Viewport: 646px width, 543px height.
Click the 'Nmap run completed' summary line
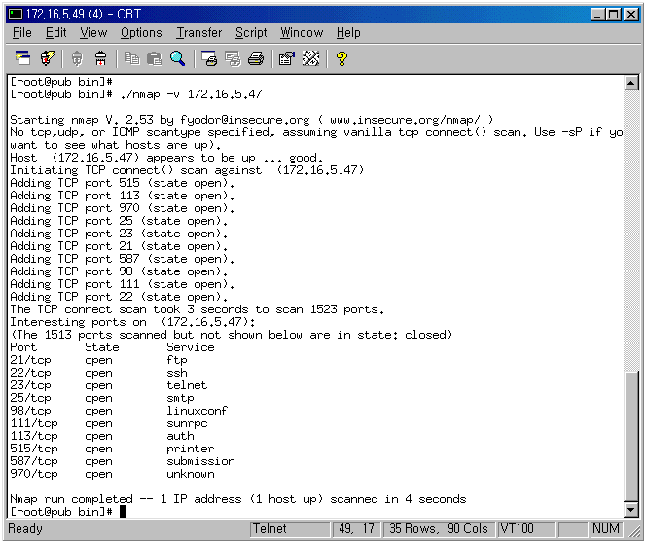click(238, 499)
